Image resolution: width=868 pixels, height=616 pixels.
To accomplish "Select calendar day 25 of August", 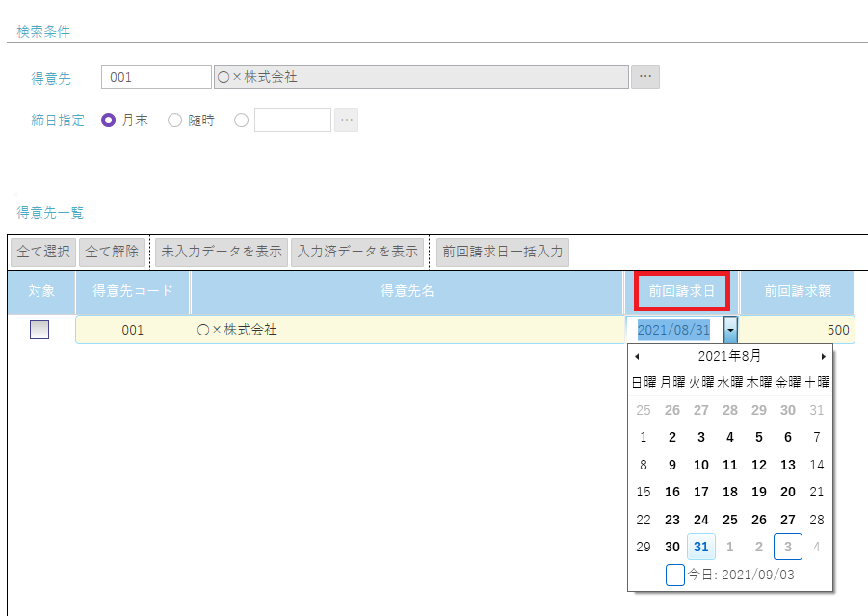I will (x=730, y=520).
